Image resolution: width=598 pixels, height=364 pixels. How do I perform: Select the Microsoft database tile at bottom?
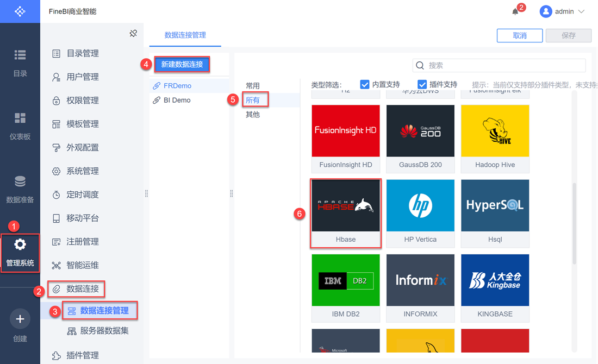(x=346, y=341)
